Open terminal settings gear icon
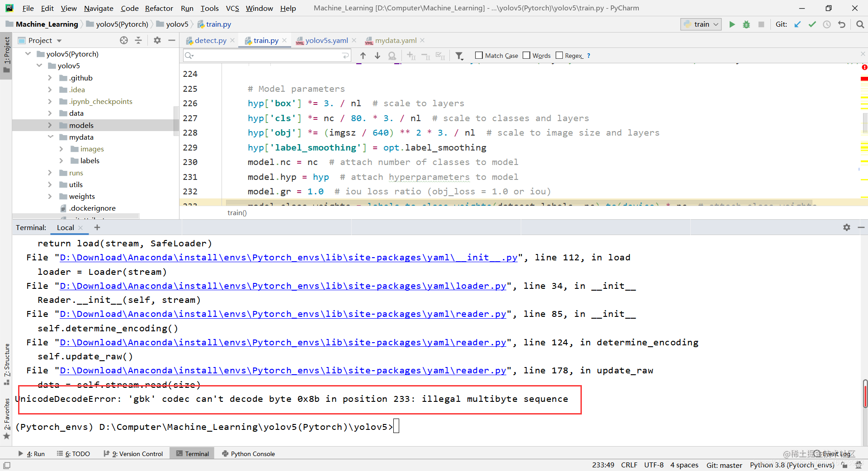This screenshot has width=868, height=471. 847,227
